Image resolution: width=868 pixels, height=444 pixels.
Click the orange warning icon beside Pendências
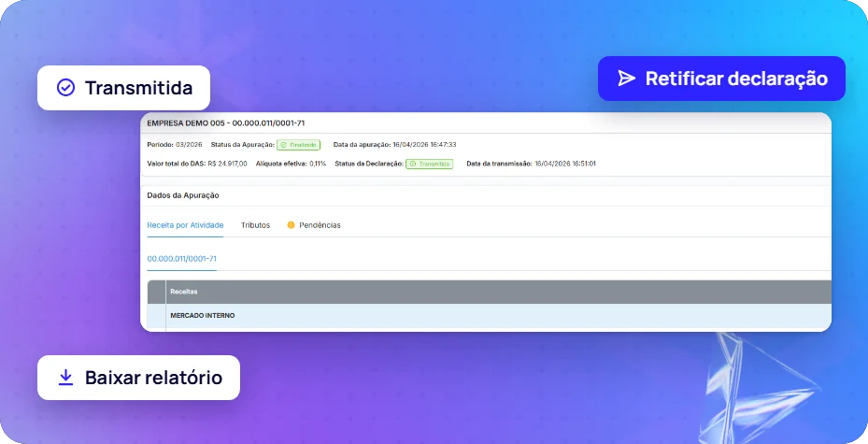tap(291, 225)
